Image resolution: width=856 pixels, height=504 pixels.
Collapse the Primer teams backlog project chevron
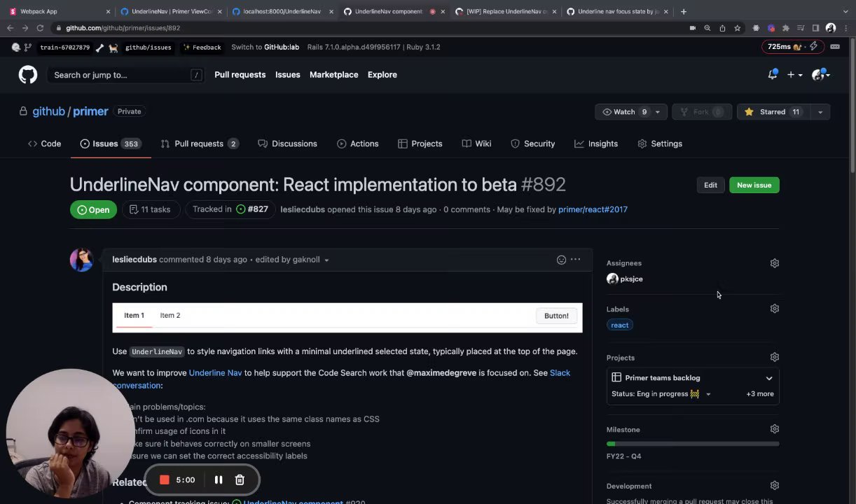tap(769, 378)
